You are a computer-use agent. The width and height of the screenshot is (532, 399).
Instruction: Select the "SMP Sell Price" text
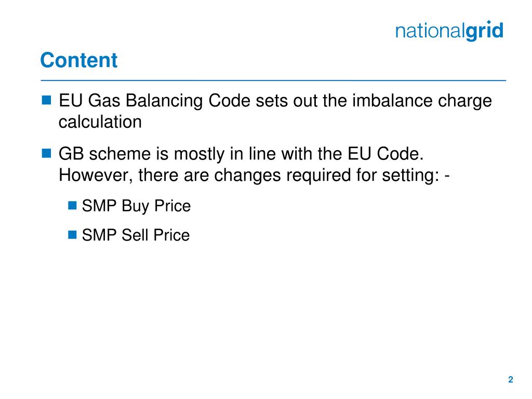point(136,235)
